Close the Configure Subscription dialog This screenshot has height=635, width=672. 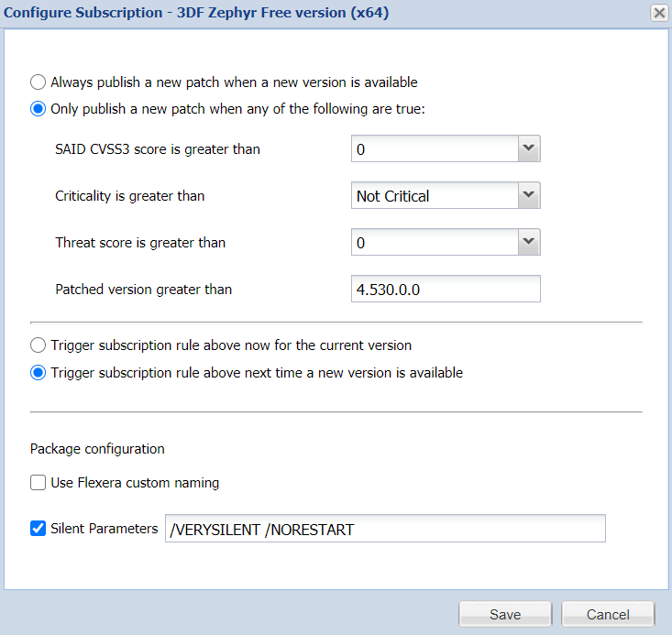[x=658, y=13]
